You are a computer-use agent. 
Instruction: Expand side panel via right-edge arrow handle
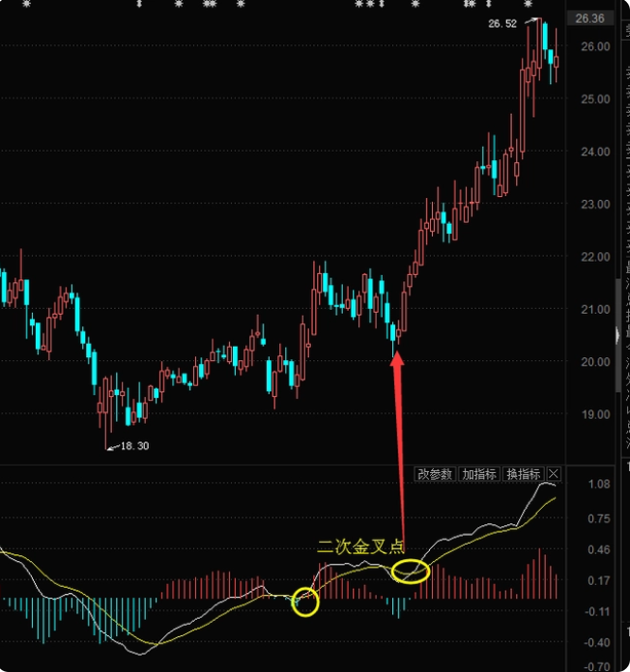tap(617, 335)
